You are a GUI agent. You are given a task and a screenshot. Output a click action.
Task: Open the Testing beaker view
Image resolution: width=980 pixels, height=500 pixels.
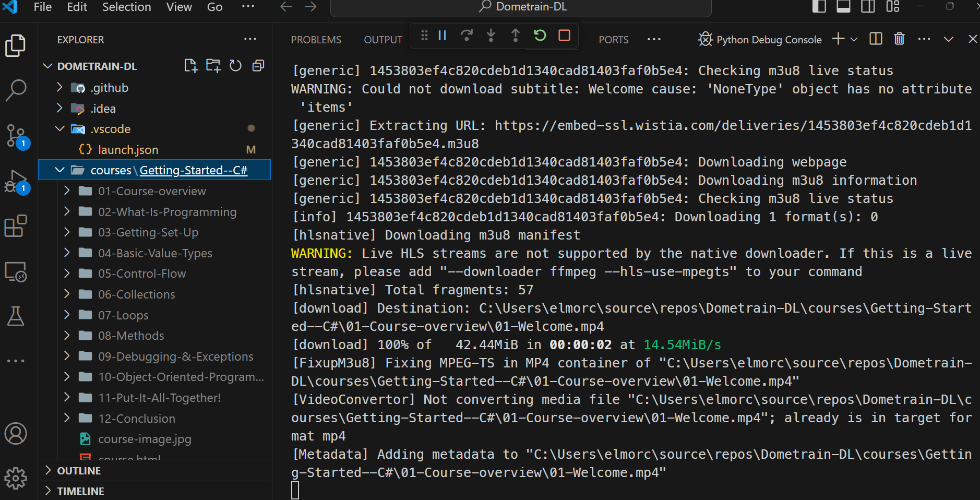pos(16,316)
